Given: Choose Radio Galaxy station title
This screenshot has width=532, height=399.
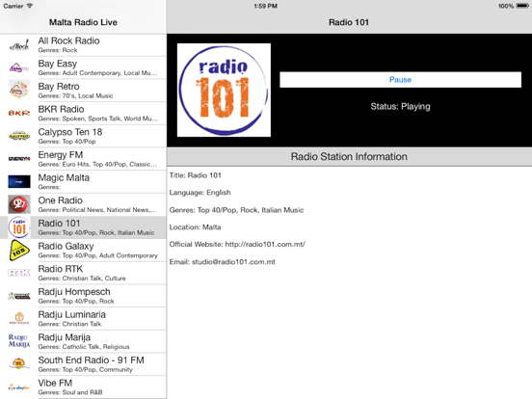Looking at the screenshot, I should (x=66, y=246).
